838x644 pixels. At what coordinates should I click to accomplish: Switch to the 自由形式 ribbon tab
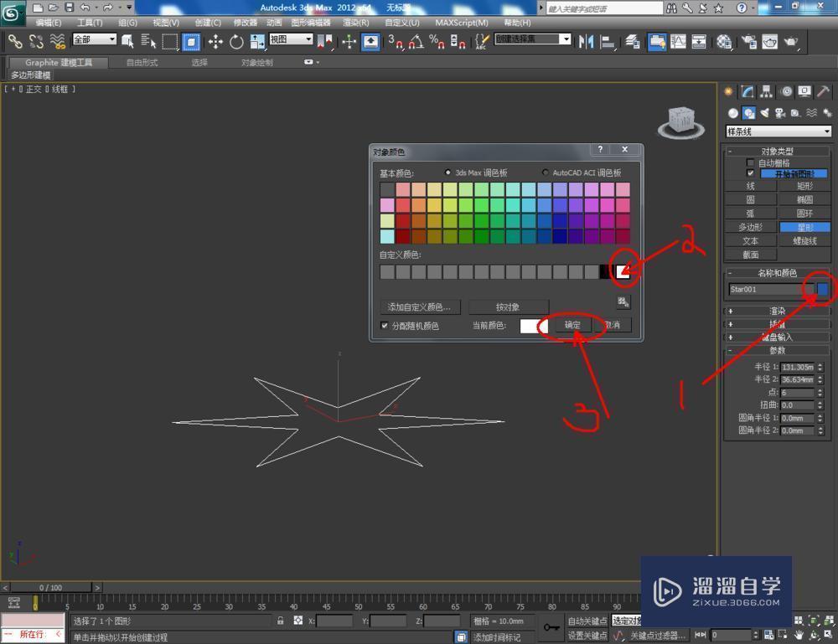tap(142, 61)
